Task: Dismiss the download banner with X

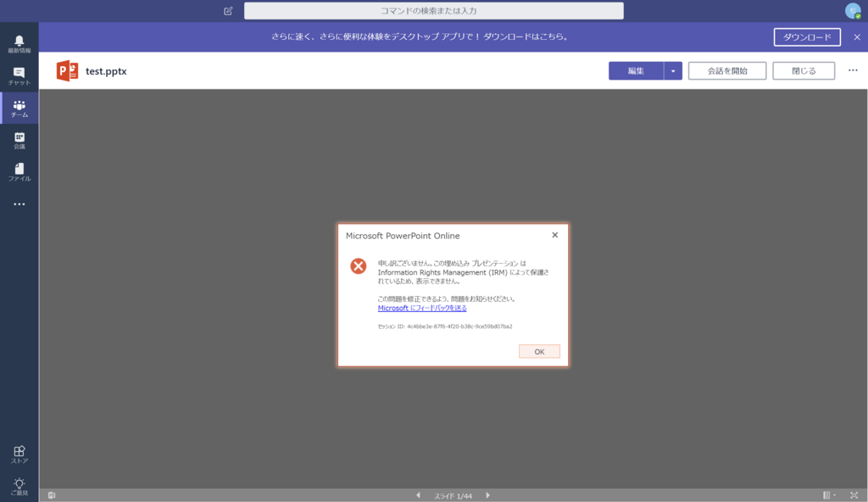Action: tap(857, 37)
